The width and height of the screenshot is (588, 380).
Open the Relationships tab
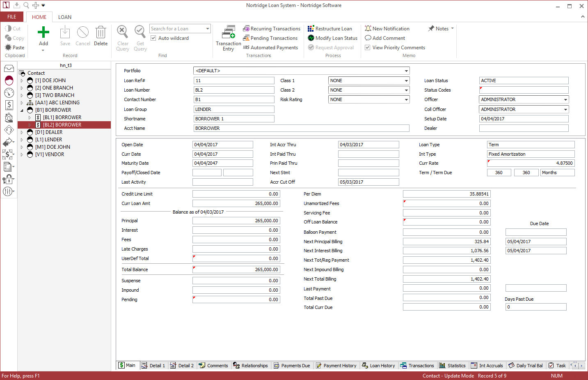tap(250, 366)
